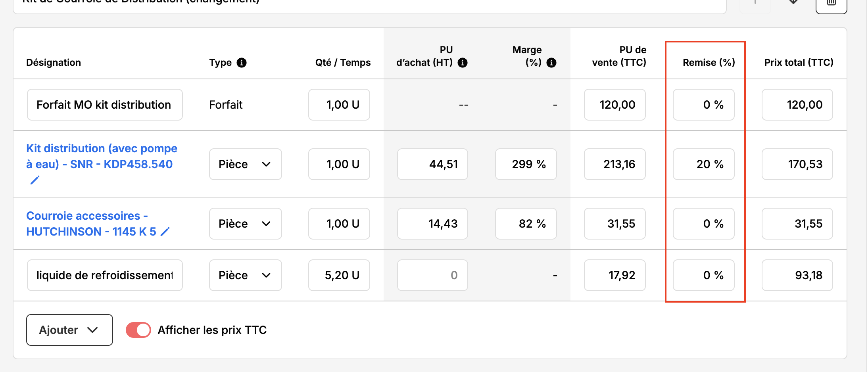This screenshot has height=372, width=868.
Task: Click the trash icon to delete the kit
Action: (831, 4)
